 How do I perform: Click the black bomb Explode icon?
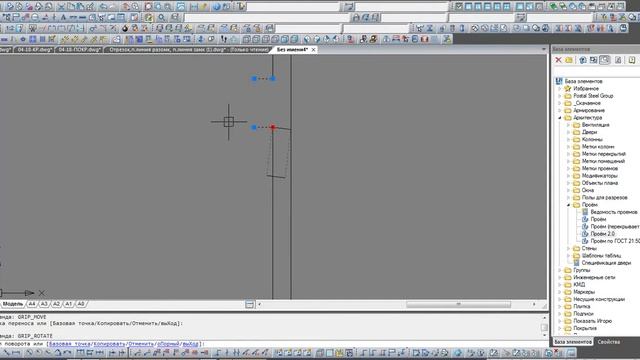[x=125, y=29]
